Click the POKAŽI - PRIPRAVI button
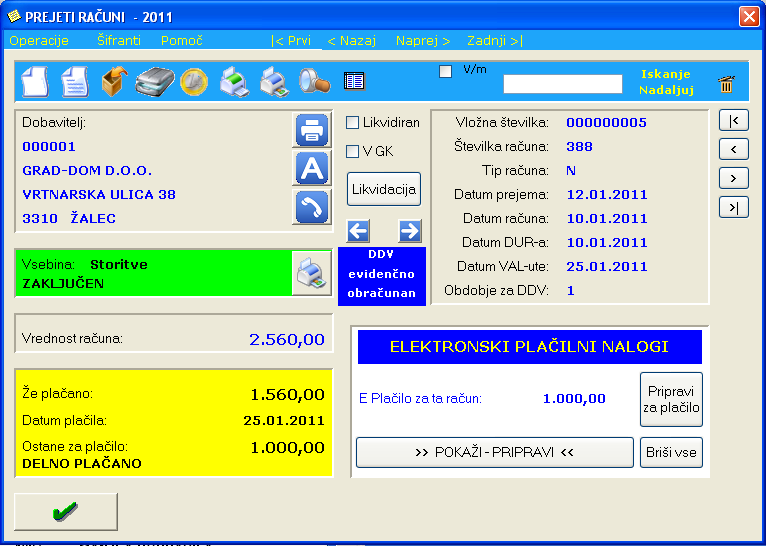Screen dimensions: 766x546 pos(495,453)
